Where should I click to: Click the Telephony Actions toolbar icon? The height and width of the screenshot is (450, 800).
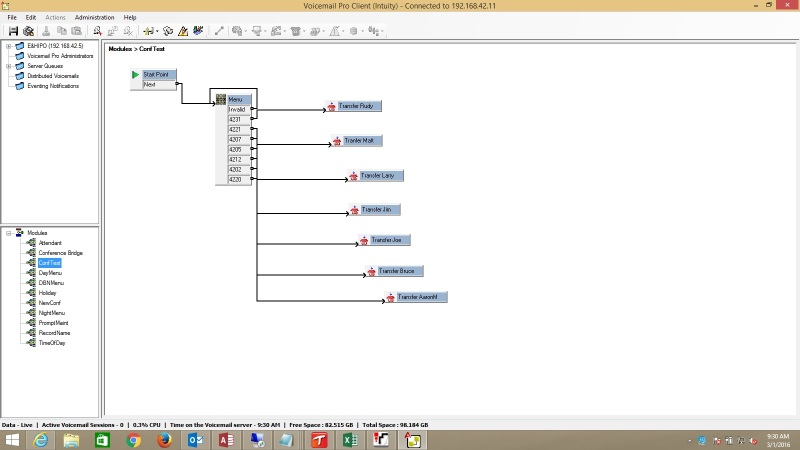coord(295,31)
